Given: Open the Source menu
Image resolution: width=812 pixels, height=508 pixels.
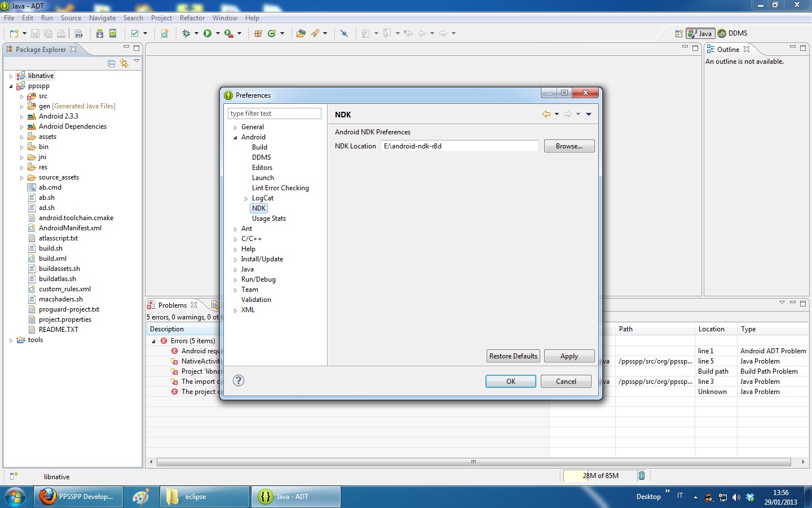Looking at the screenshot, I should (71, 18).
